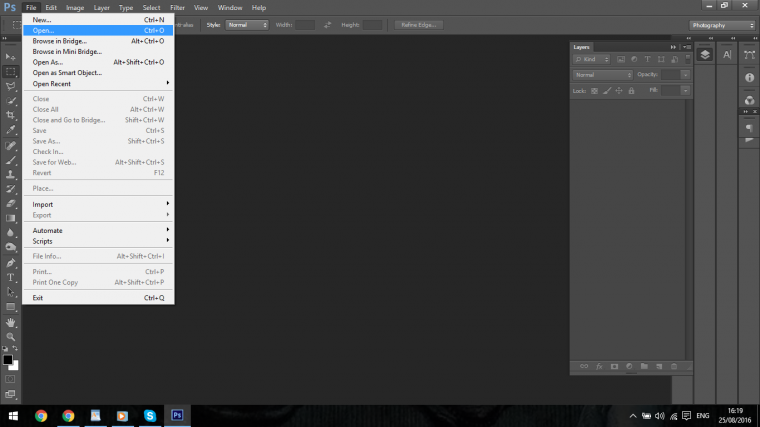Viewport: 760px width, 427px height.
Task: Select the Dodge tool
Action: point(10,247)
